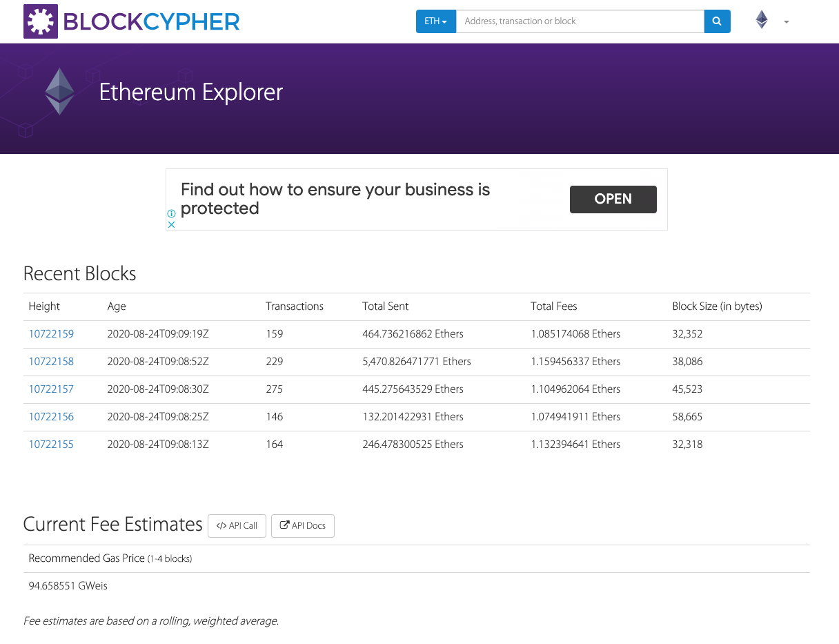Click total fees 1.159456337 Ethers
The image size is (839, 644).
[x=575, y=362]
